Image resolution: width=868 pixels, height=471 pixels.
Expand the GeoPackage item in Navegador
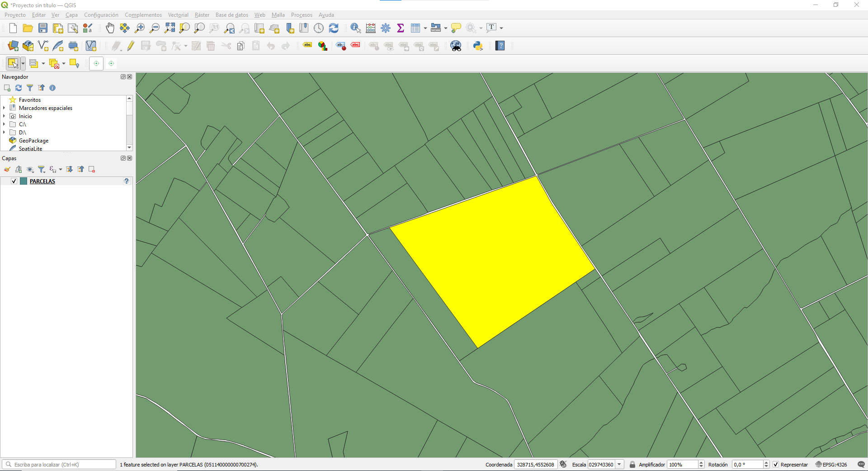(5, 140)
